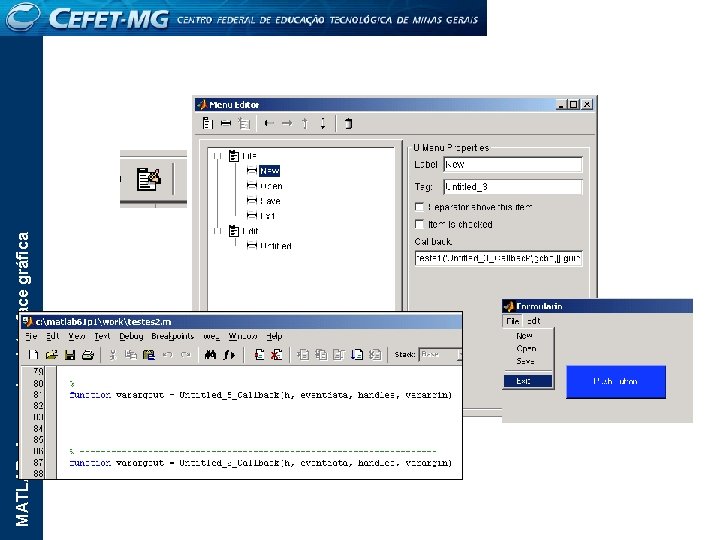Click the New Menu icon in Menu Editor
This screenshot has width=720, height=540.
coord(208,123)
